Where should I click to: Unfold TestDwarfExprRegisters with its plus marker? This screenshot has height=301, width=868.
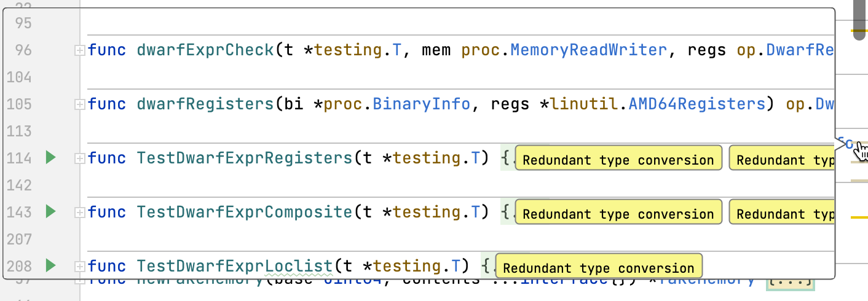pos(79,158)
